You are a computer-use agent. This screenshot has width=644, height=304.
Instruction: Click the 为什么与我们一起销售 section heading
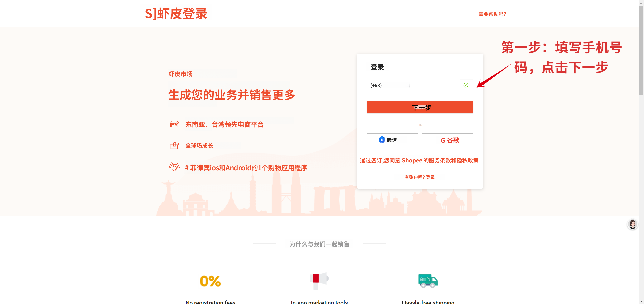click(x=319, y=244)
